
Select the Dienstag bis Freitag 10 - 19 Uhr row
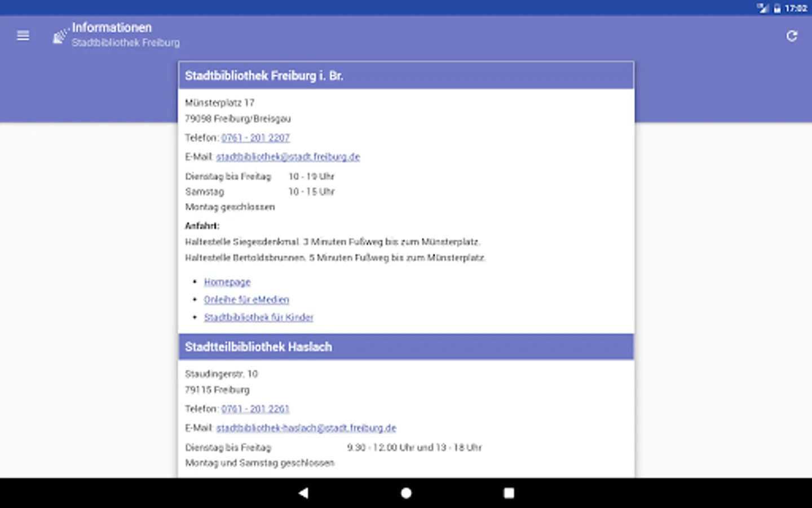click(x=260, y=177)
